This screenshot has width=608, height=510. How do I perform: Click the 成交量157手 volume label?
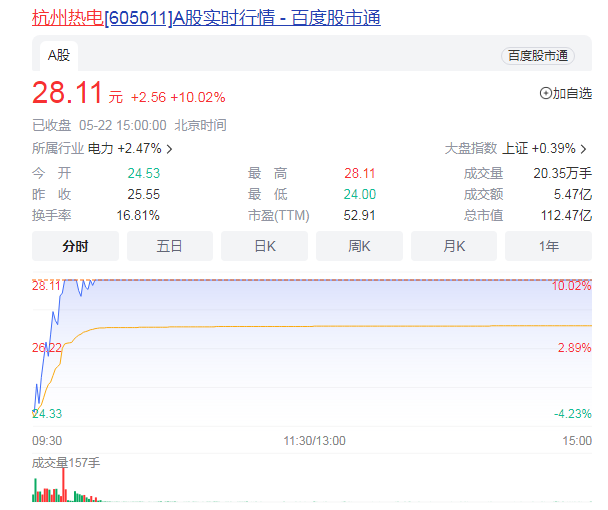[66, 462]
